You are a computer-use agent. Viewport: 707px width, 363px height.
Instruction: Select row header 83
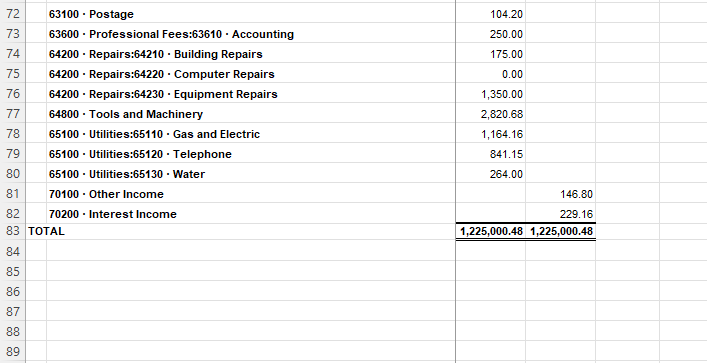(13, 231)
